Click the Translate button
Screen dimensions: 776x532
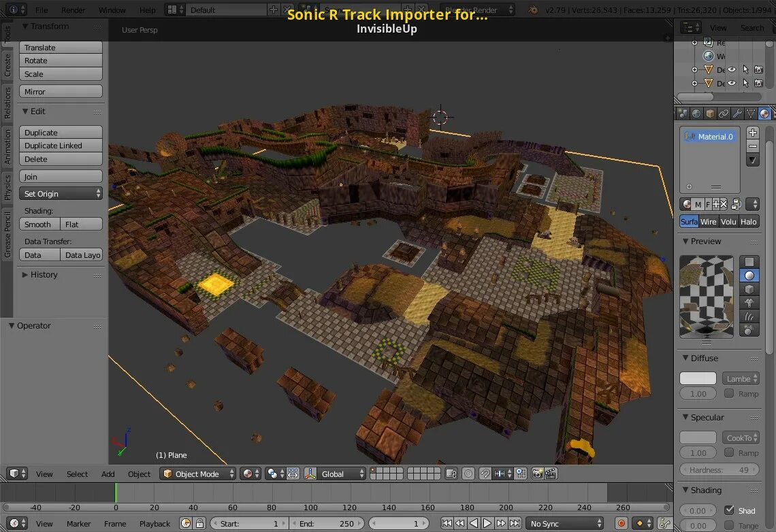(61, 48)
